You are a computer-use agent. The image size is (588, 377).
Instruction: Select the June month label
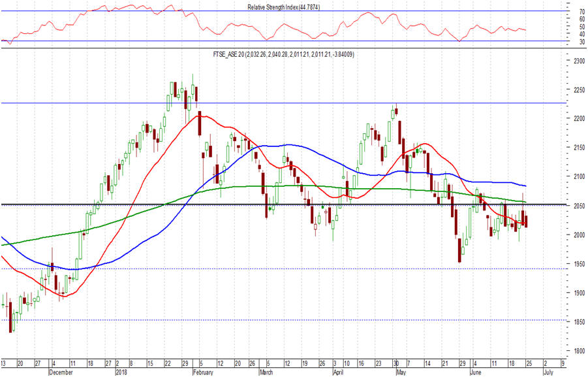pos(476,372)
